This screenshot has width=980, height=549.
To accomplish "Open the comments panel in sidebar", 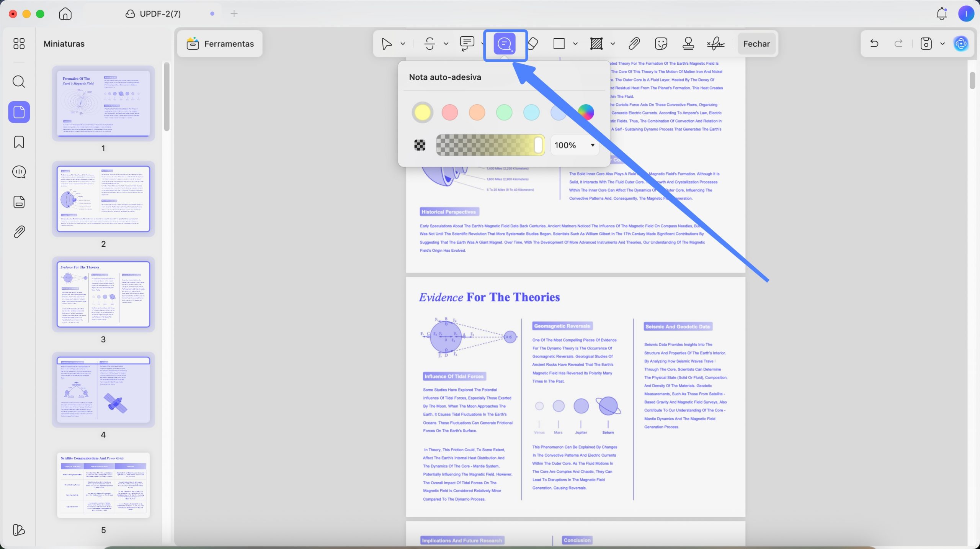I will point(19,172).
